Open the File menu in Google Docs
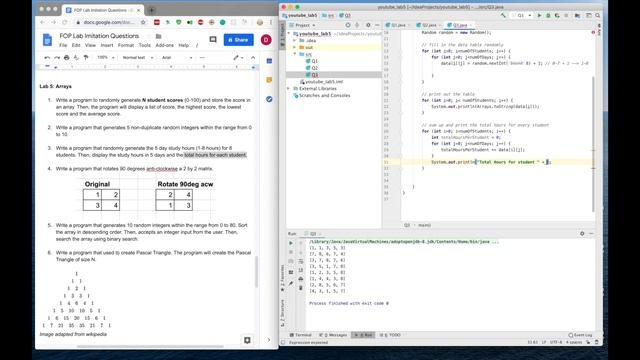 point(63,45)
